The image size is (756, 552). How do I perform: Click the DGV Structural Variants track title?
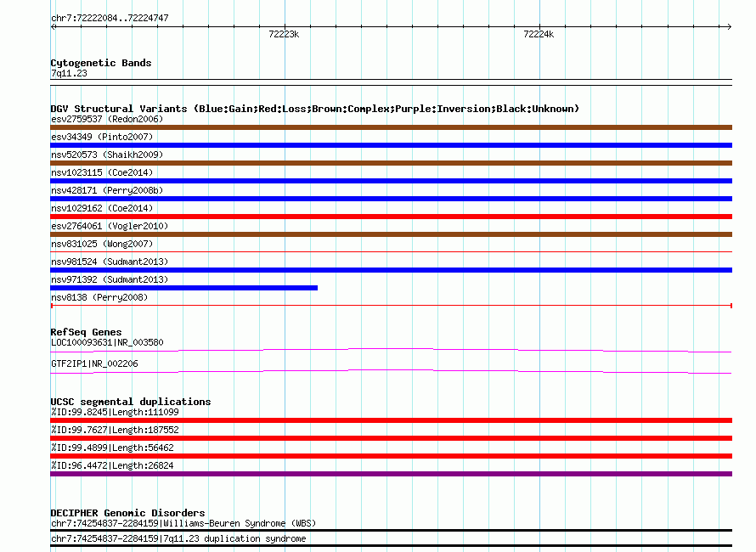click(x=314, y=109)
